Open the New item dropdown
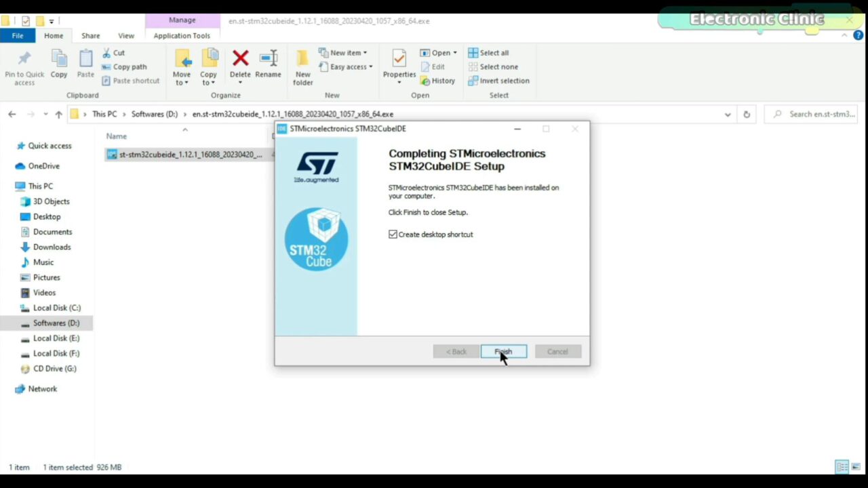Viewport: 868px width, 488px height. click(x=343, y=53)
